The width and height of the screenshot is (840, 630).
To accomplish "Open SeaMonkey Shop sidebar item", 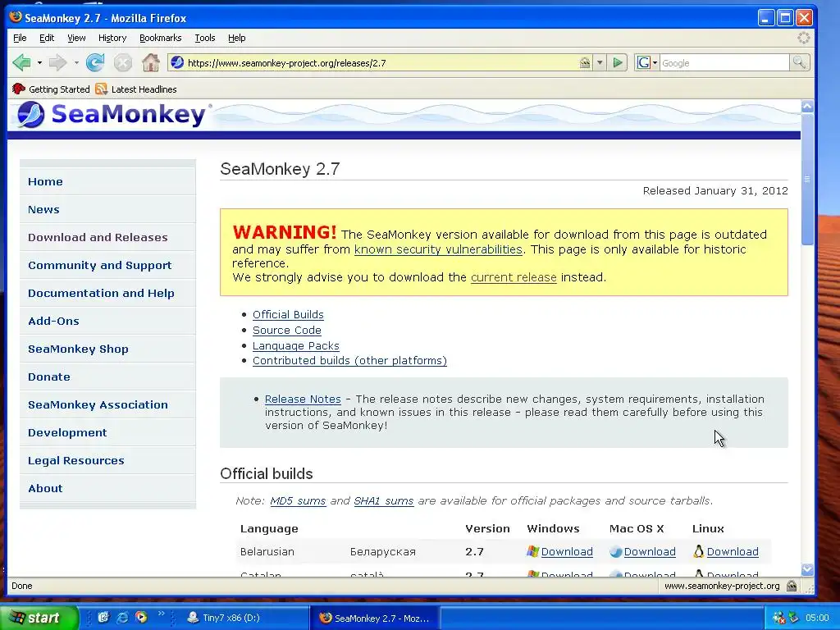I will coord(107,349).
